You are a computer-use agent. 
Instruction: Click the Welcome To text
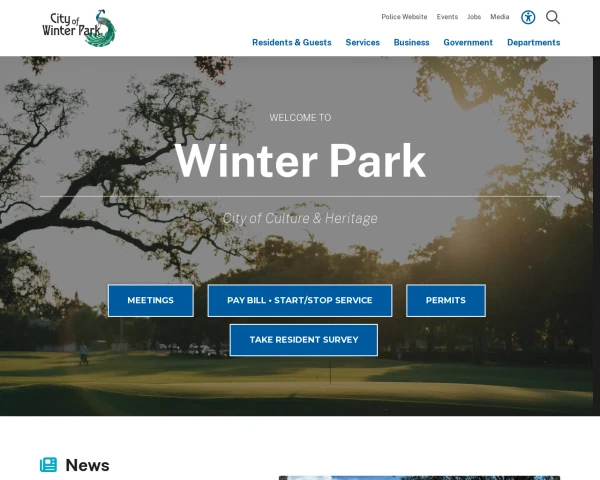click(x=300, y=118)
